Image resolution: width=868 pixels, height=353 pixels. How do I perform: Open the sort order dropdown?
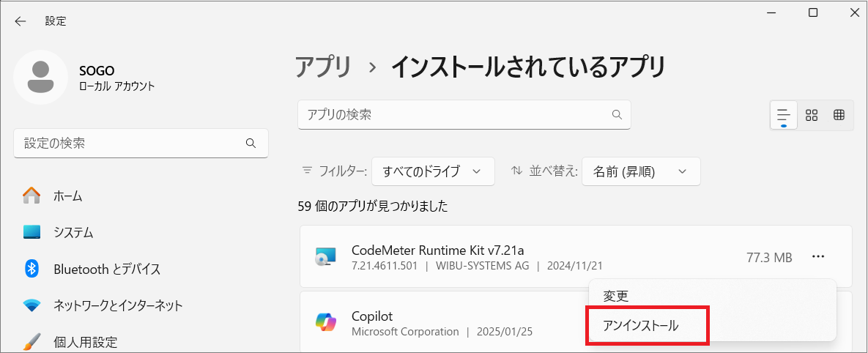click(641, 171)
